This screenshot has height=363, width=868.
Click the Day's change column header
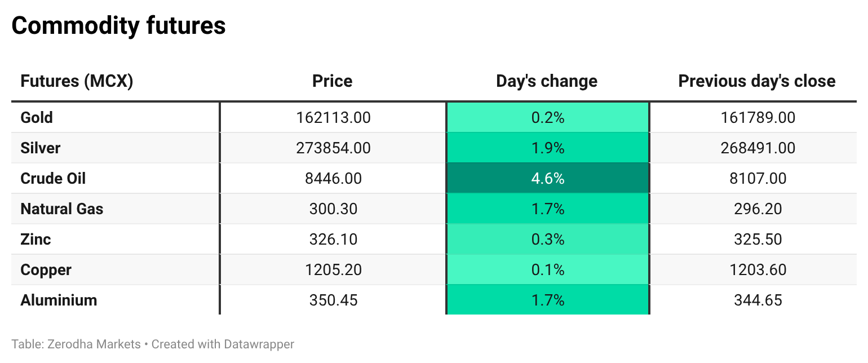(546, 81)
